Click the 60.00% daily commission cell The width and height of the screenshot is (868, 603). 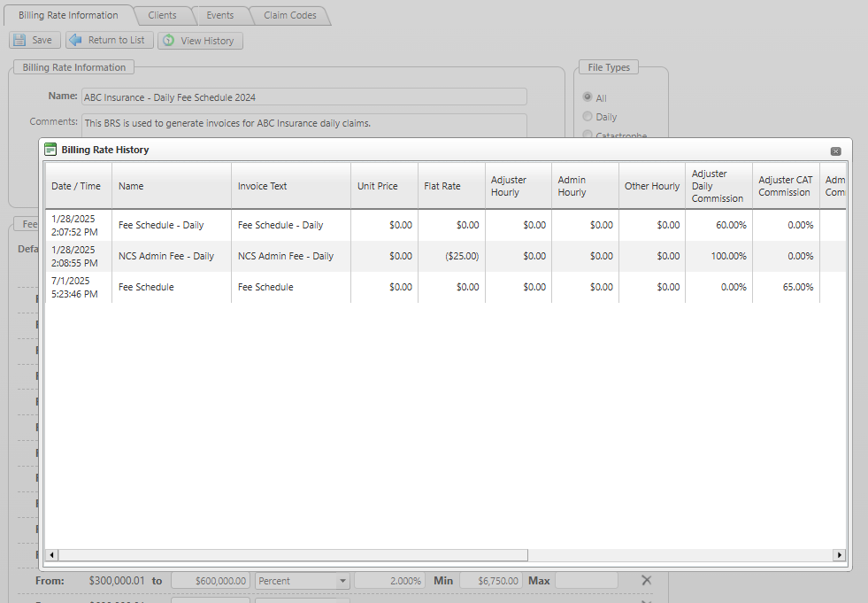(x=719, y=226)
